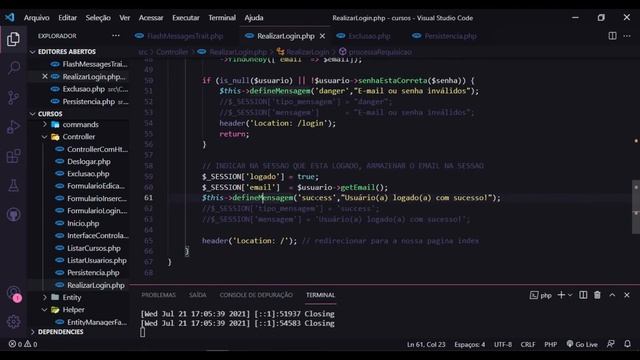The image size is (640, 360).
Task: Open the GitHub view in activity bar
Action: pyautogui.click(x=13, y=215)
